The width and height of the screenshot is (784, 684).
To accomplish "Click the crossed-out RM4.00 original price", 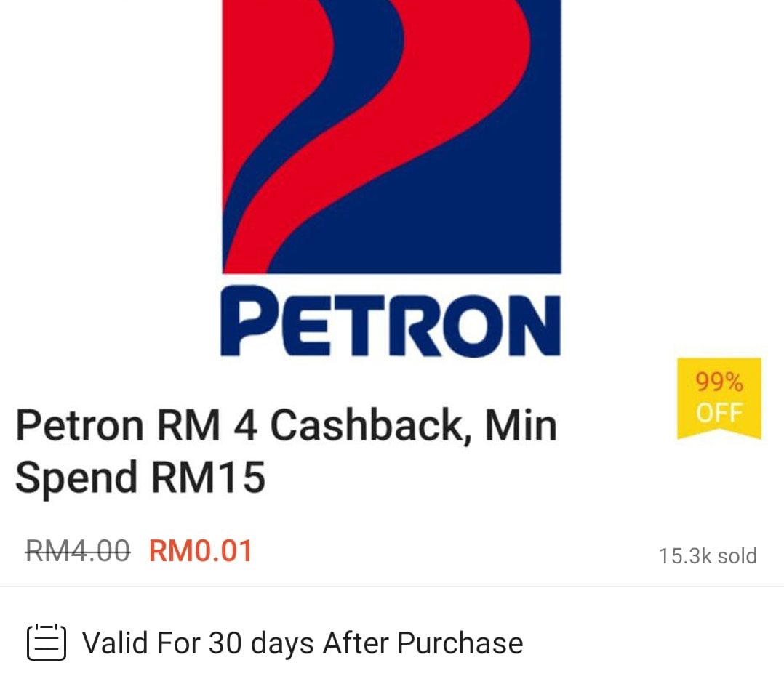I will (78, 551).
